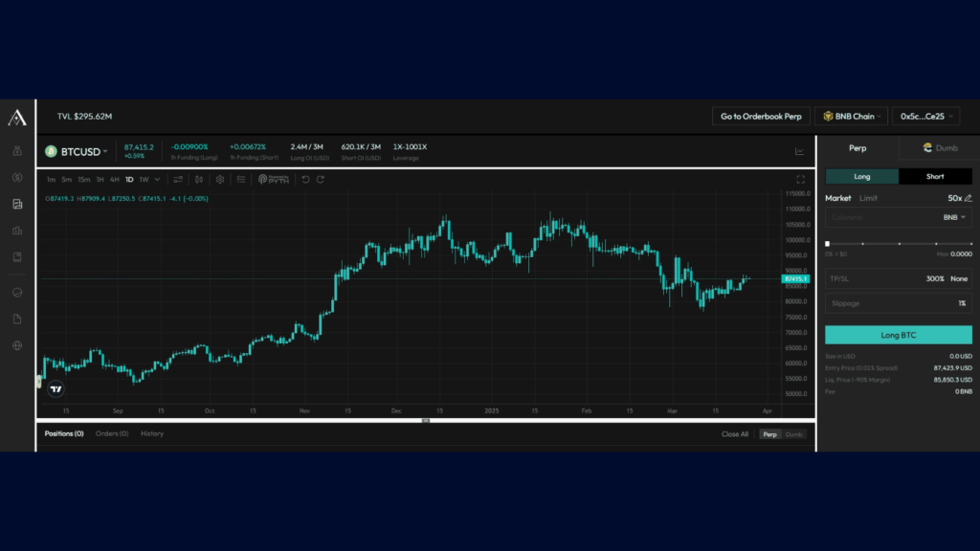Screen dimensions: 980x551
Task: Open chart settings gear icon
Action: [x=220, y=179]
